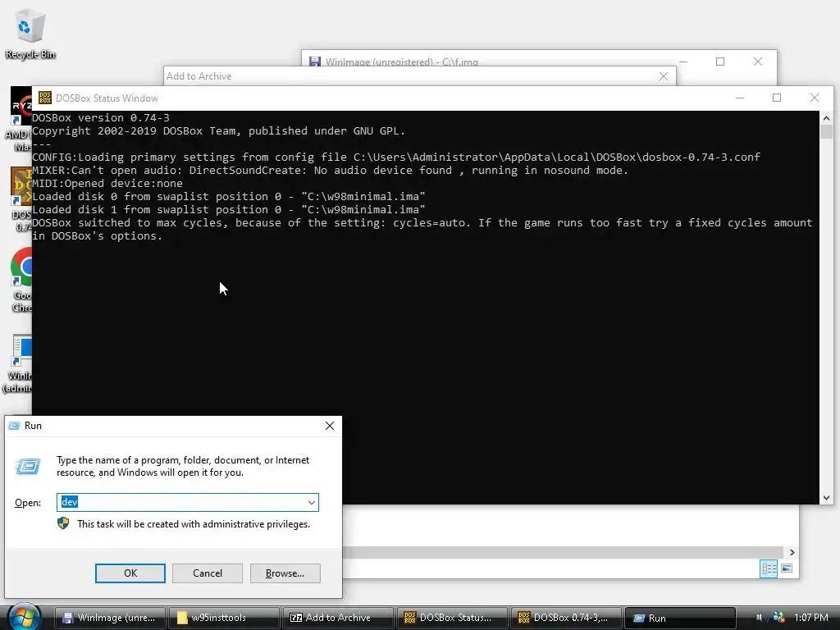The height and width of the screenshot is (630, 840).
Task: Click right arrow of horizontal scrollbar
Action: (792, 552)
